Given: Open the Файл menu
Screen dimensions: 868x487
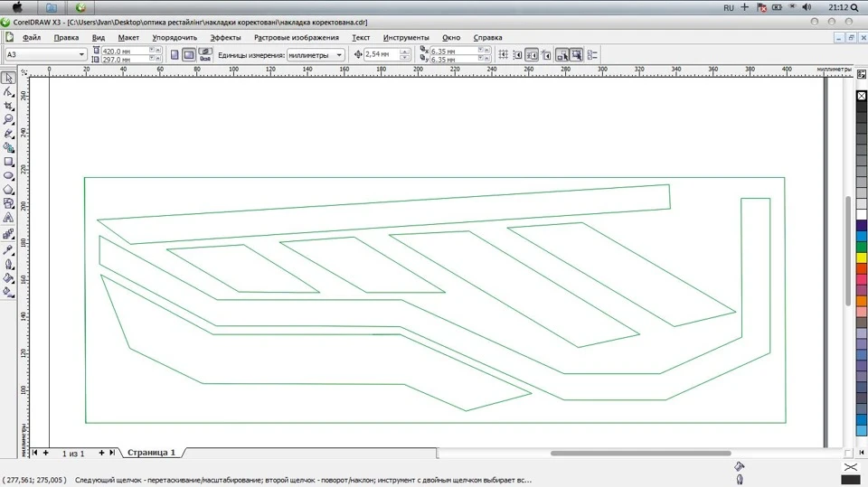Looking at the screenshot, I should (x=32, y=38).
